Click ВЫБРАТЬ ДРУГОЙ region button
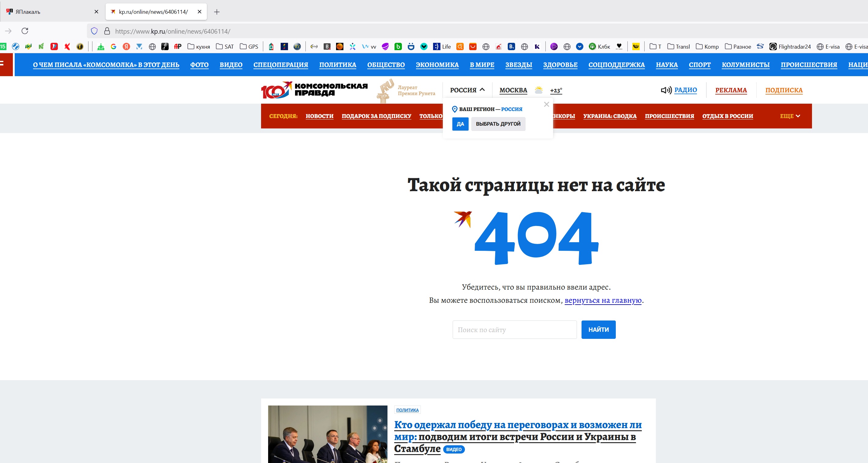Screen dimensions: 868x463 pyautogui.click(x=498, y=124)
